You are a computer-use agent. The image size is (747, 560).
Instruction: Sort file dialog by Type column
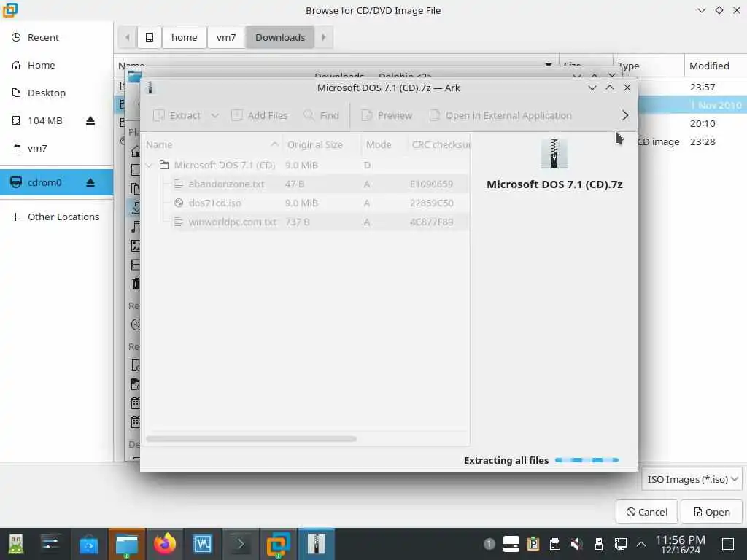tap(649, 66)
